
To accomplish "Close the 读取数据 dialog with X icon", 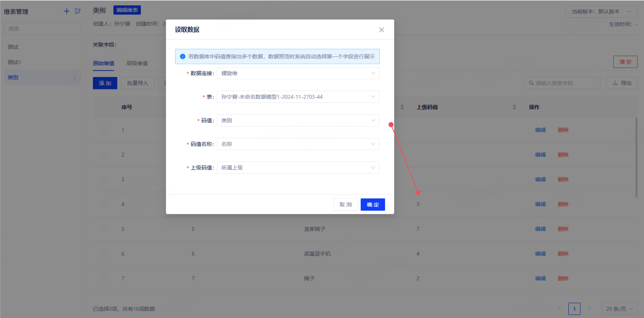I will click(381, 30).
